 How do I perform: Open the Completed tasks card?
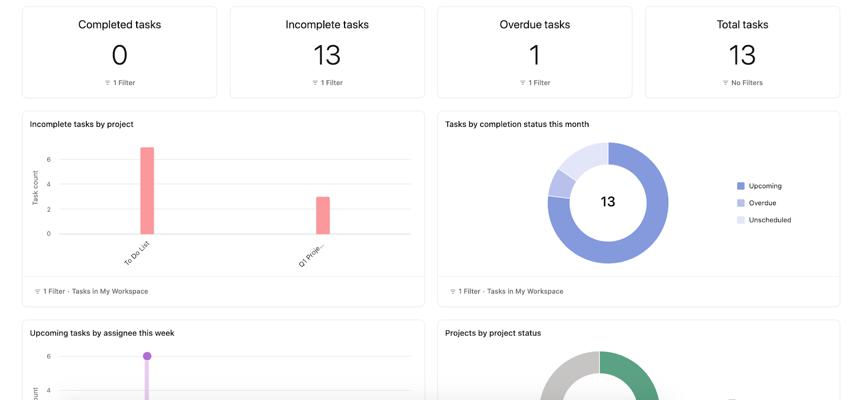tap(119, 52)
